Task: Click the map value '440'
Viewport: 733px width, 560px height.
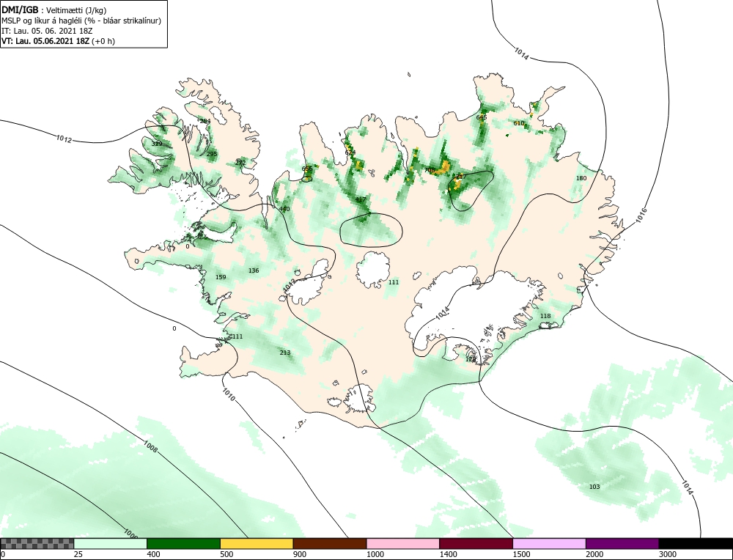Action: [284, 209]
